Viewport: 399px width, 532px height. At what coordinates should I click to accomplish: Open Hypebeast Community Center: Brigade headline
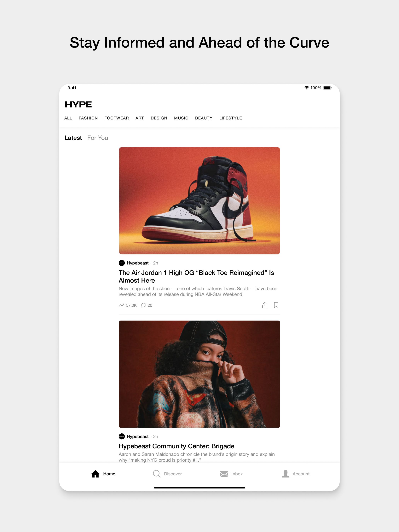[x=176, y=446]
